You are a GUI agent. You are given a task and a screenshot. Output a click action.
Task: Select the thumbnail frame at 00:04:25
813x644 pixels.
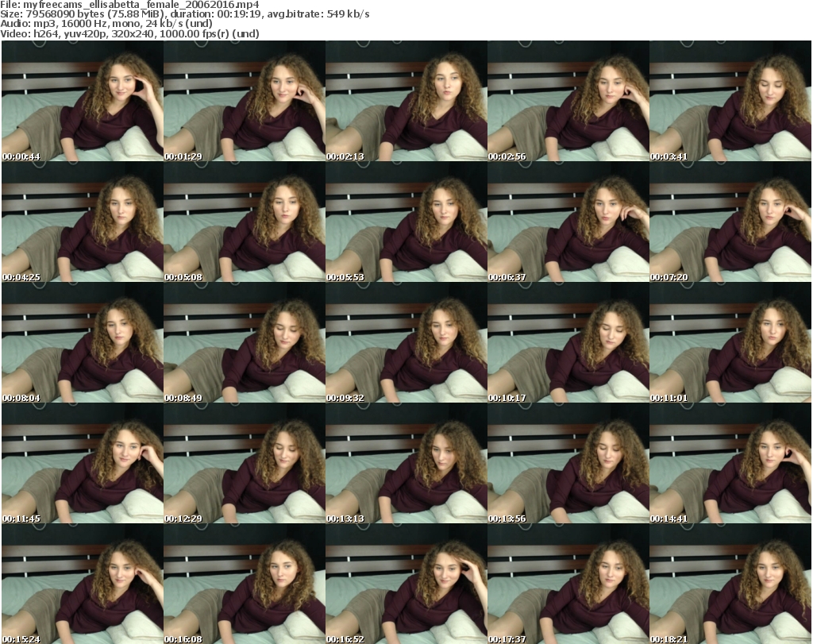coord(83,222)
